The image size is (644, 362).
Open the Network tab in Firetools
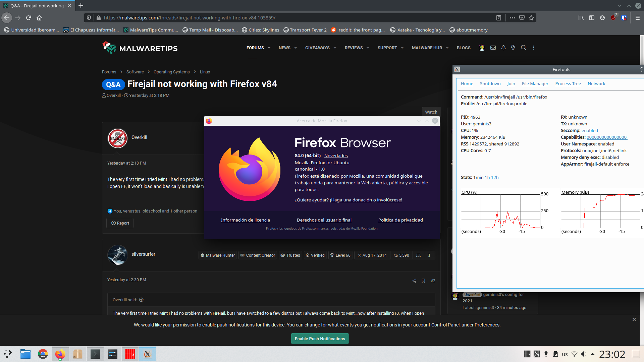596,84
